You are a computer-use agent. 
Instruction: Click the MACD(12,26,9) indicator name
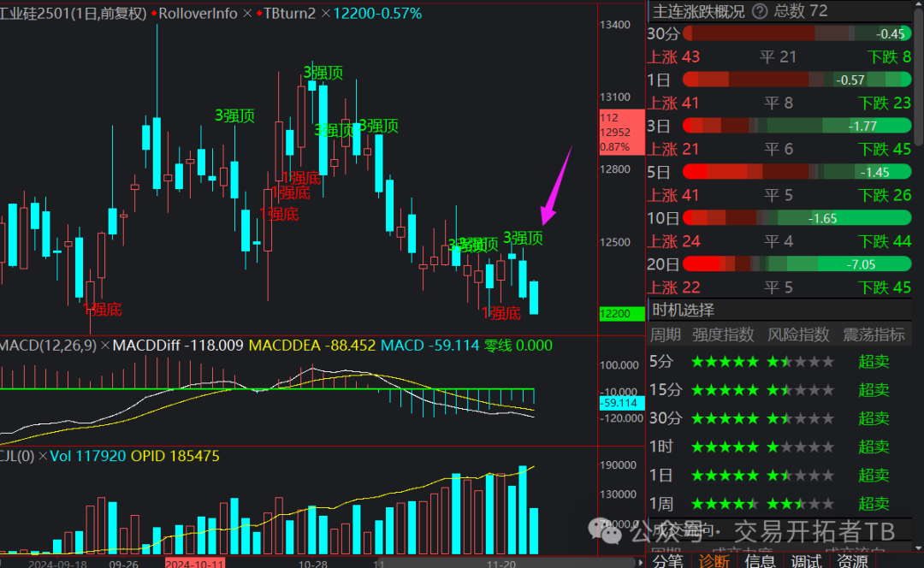point(48,346)
